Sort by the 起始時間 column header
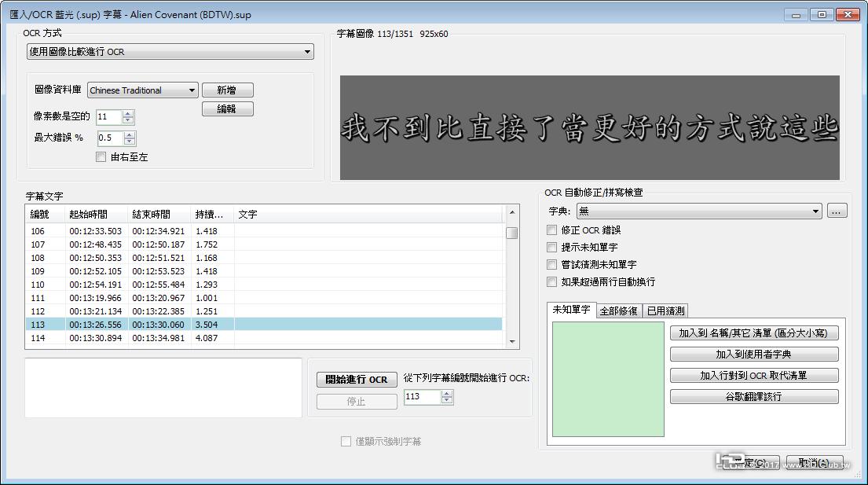The image size is (868, 485). 97,215
